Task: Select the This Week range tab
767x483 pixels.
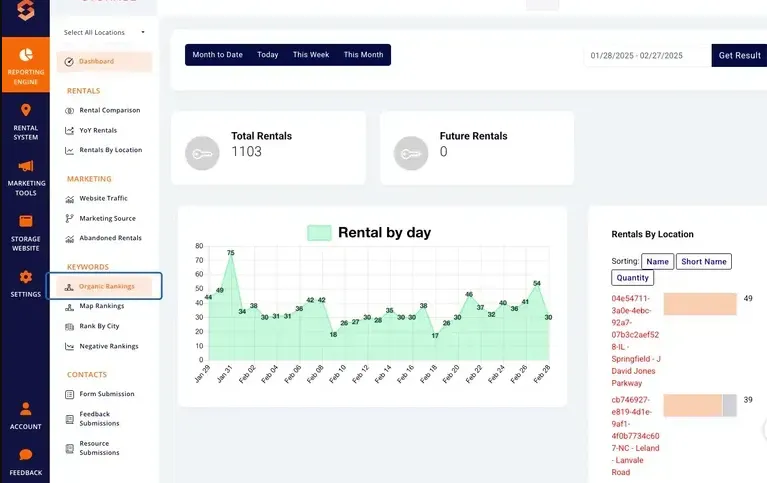Action: [x=311, y=55]
